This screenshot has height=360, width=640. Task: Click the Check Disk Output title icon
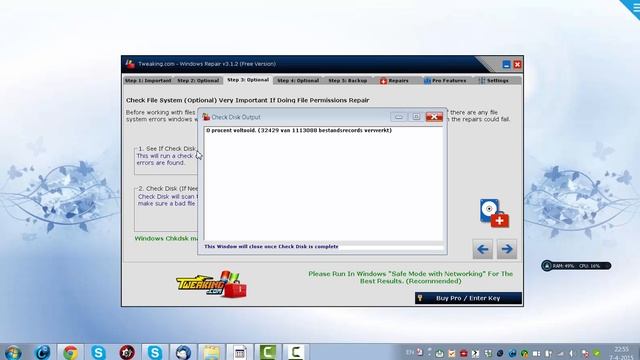[x=207, y=117]
